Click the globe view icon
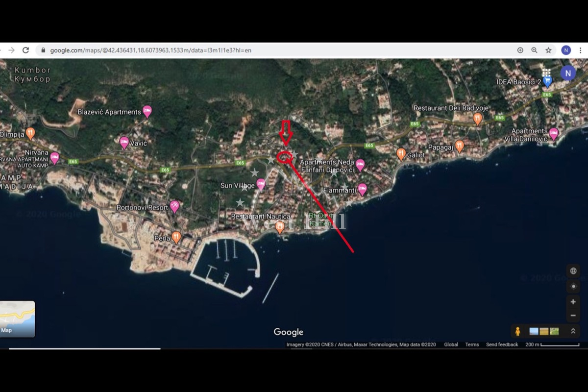 click(x=573, y=271)
